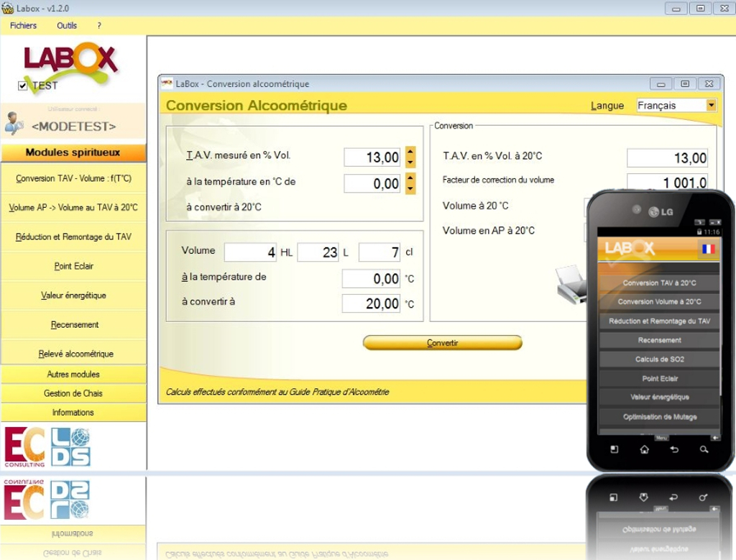Click the Conversion Alcoométrique heading
The image size is (736, 560).
pos(257,105)
